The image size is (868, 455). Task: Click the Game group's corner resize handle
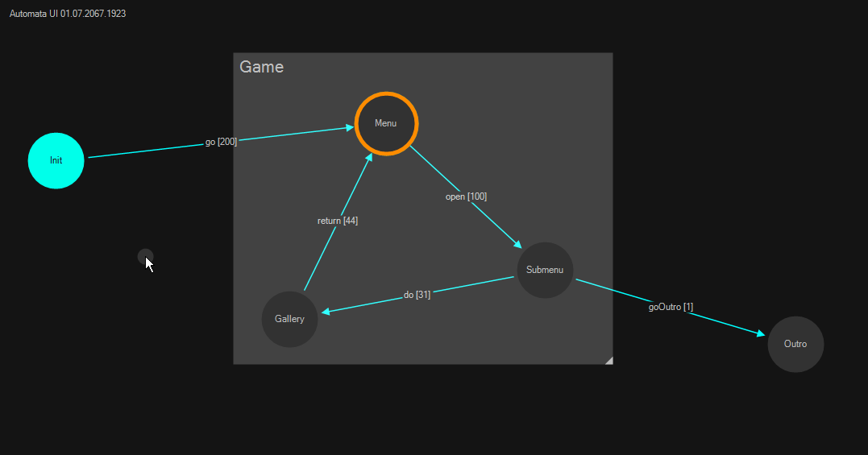click(x=608, y=360)
